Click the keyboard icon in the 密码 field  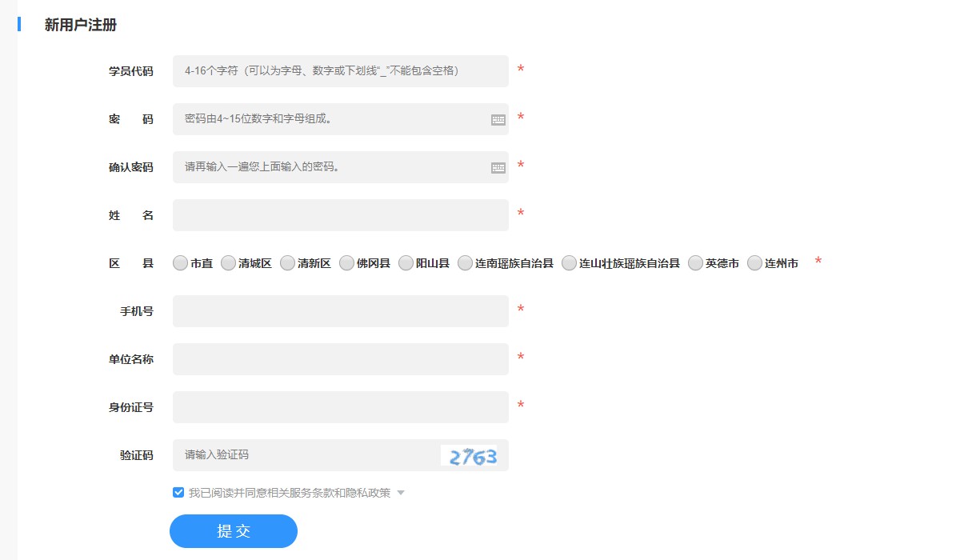pyautogui.click(x=498, y=118)
